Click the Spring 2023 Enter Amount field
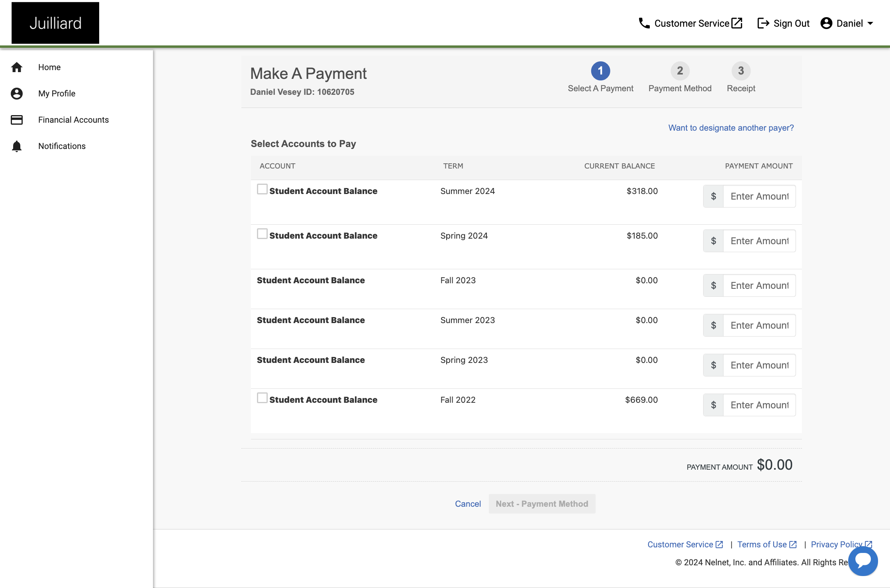Viewport: 890px width, 588px height. (x=759, y=365)
